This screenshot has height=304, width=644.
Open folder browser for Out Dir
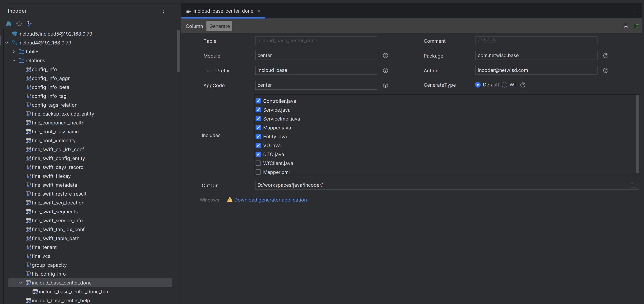(x=633, y=185)
